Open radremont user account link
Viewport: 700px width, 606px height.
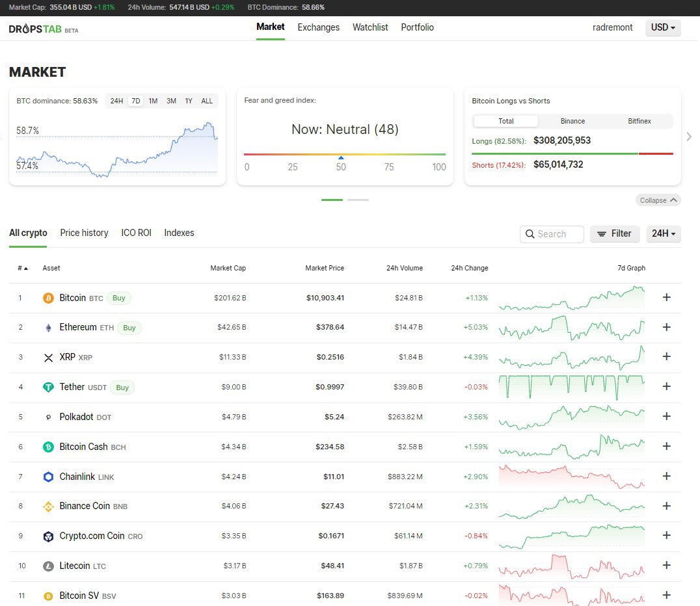pos(613,28)
